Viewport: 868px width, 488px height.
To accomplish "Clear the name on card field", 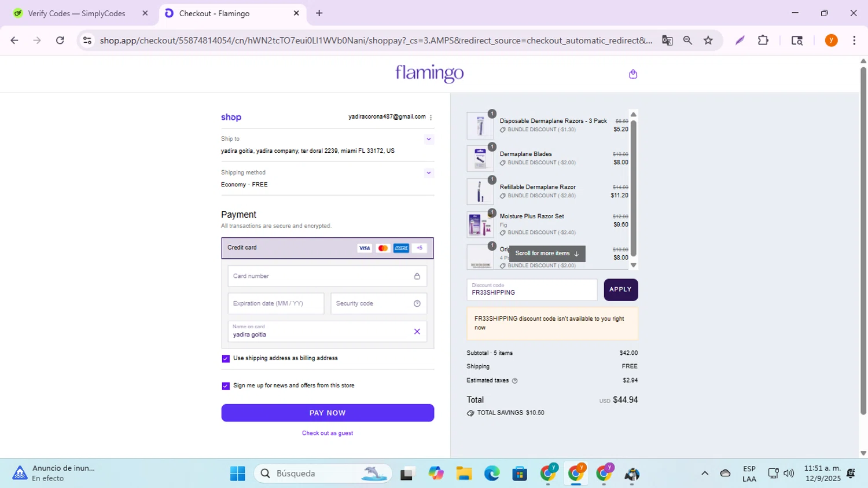I will [417, 332].
